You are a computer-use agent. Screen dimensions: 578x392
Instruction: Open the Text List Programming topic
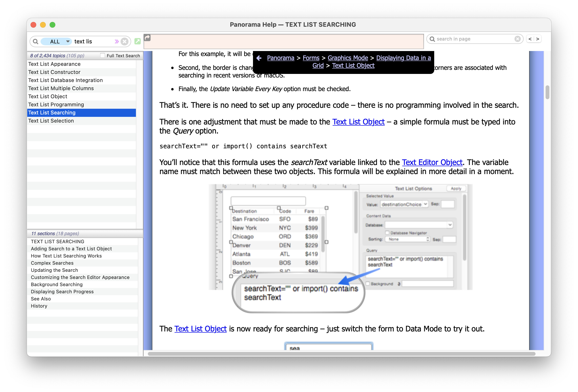pos(81,105)
